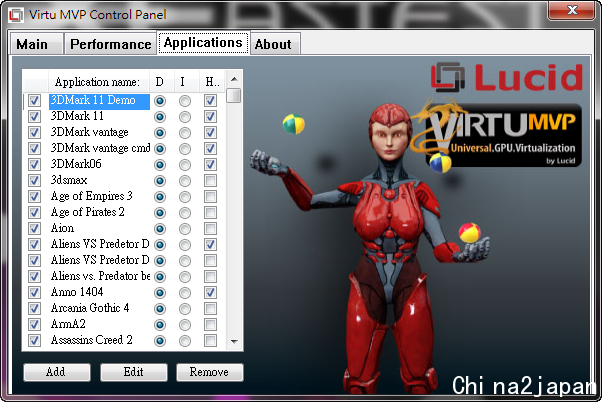Select the ArmA2 entry

coord(68,324)
